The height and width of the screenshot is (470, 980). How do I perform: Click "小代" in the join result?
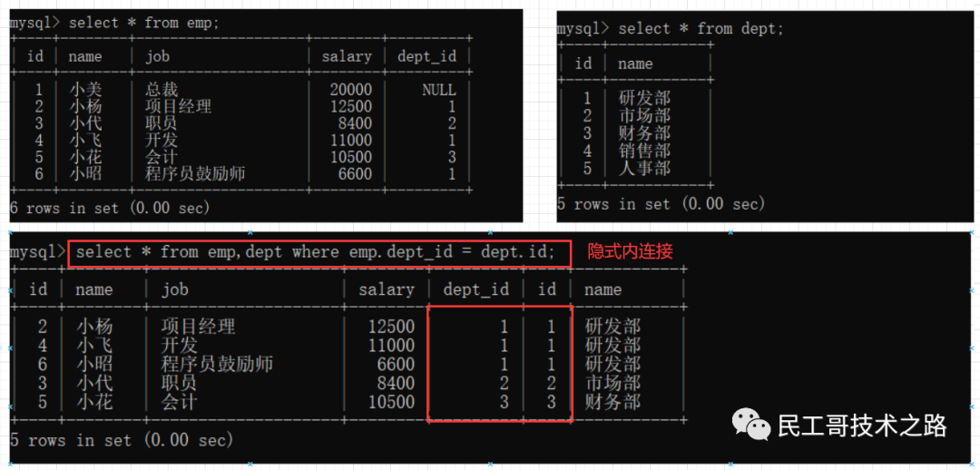pyautogui.click(x=95, y=383)
